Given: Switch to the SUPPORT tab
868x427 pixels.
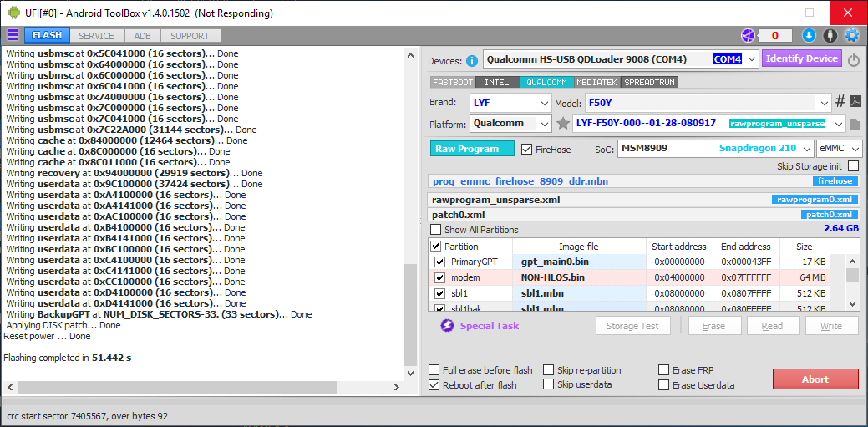Looking at the screenshot, I should click(x=190, y=36).
